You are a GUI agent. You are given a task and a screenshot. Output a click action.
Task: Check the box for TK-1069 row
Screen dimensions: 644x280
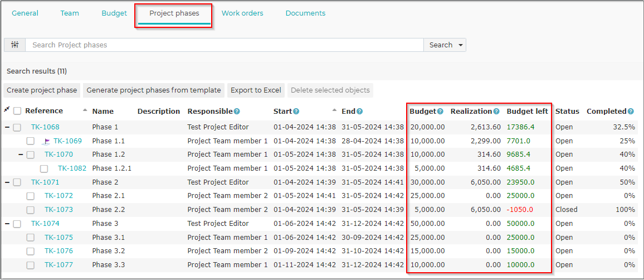pyautogui.click(x=31, y=141)
